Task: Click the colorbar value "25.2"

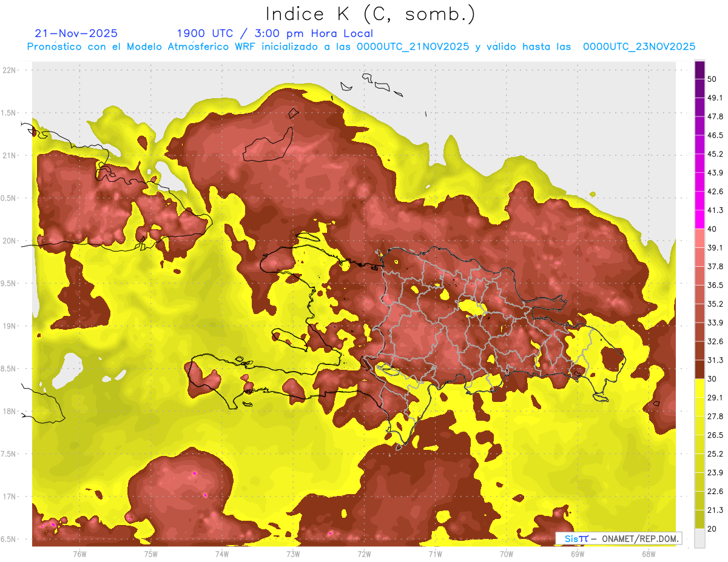Action: (715, 454)
